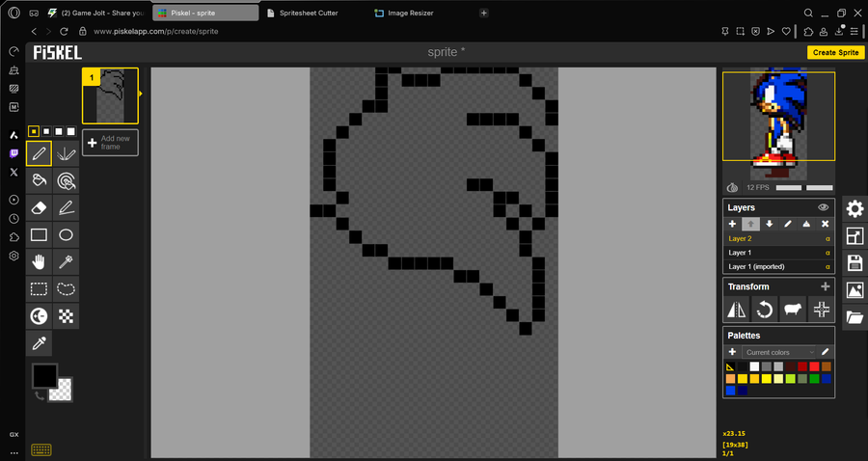Toggle layer preview eye icon

tap(824, 207)
